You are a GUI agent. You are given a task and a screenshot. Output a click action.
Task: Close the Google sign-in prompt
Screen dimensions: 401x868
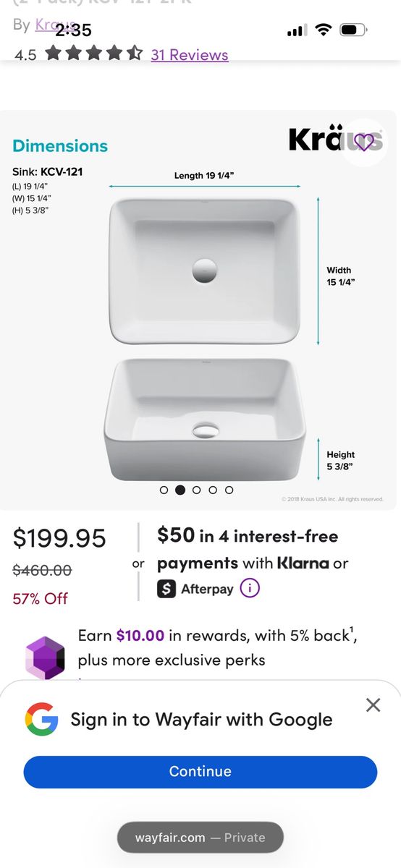coord(373,705)
